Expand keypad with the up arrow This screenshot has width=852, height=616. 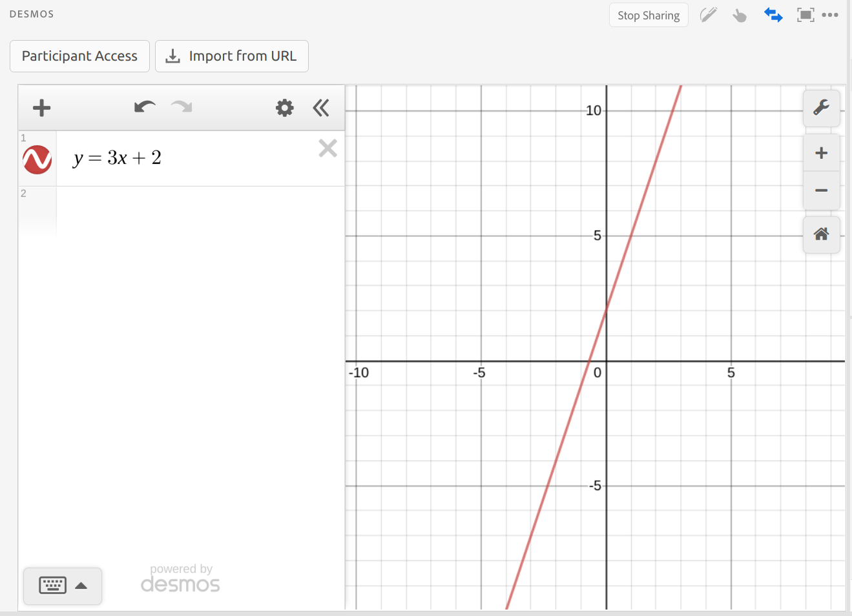click(x=81, y=586)
